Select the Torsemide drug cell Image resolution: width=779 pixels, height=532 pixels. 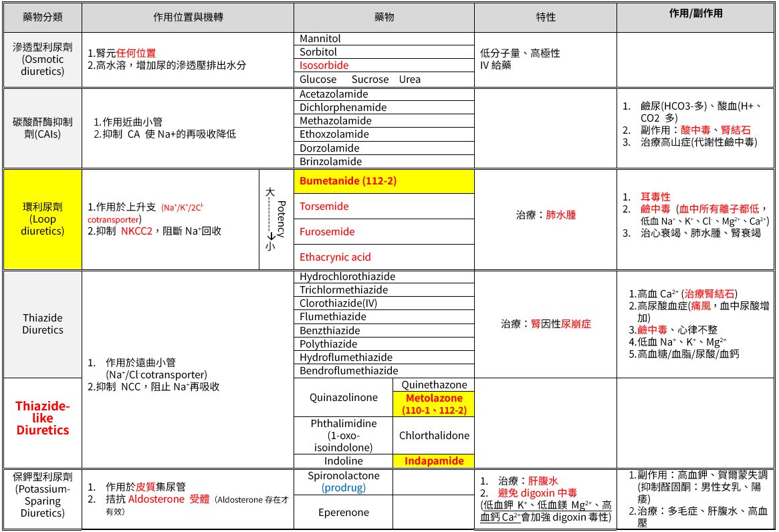pos(384,207)
